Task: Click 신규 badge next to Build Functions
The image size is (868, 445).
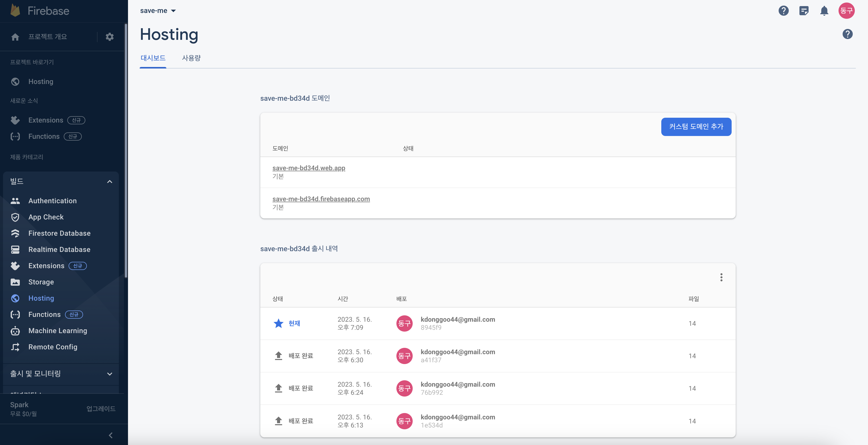Action: (x=74, y=314)
